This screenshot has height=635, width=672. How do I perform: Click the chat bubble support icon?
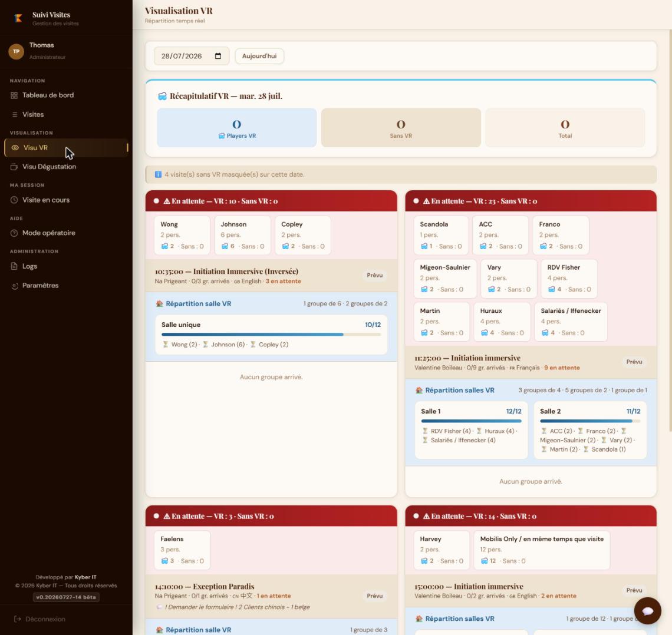647,610
